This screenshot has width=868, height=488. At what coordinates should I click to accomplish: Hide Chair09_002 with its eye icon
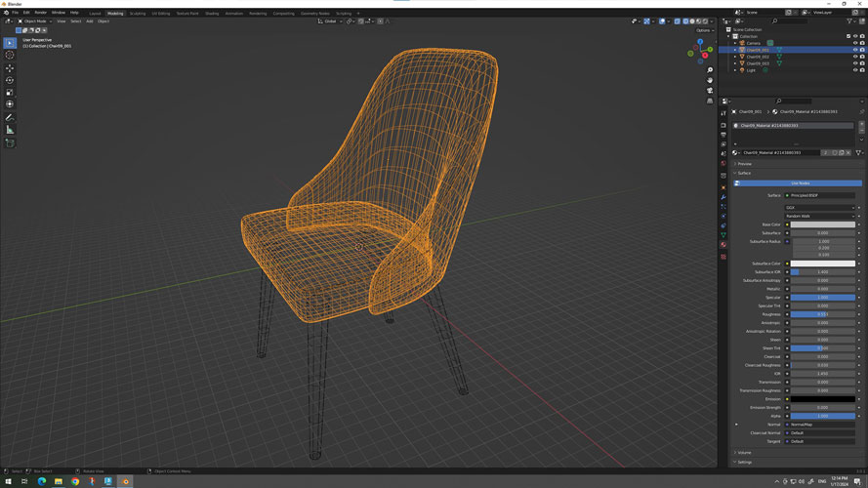click(855, 57)
